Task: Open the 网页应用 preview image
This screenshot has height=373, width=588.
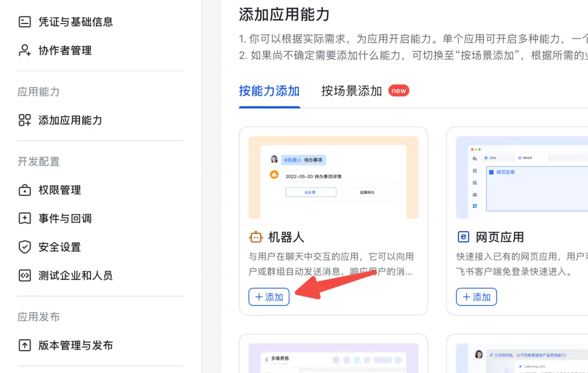Action: coord(522,177)
